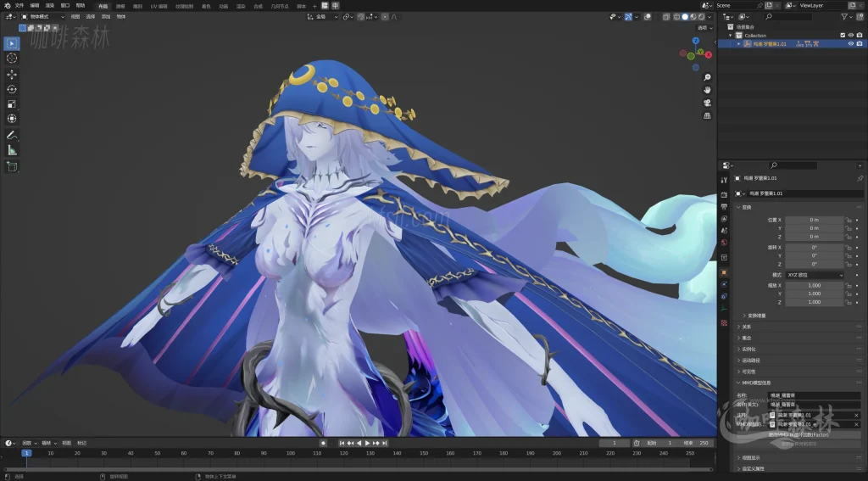This screenshot has height=481, width=868.
Task: Open the Edit menu
Action: click(x=35, y=6)
